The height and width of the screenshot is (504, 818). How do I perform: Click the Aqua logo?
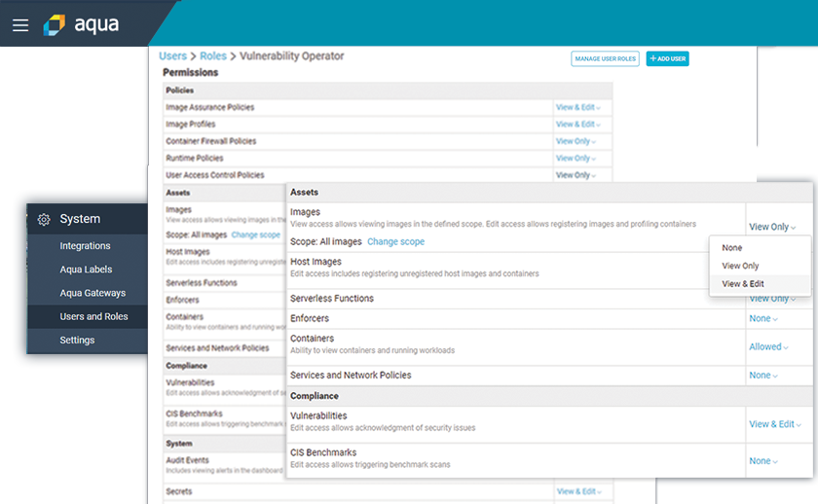click(82, 24)
